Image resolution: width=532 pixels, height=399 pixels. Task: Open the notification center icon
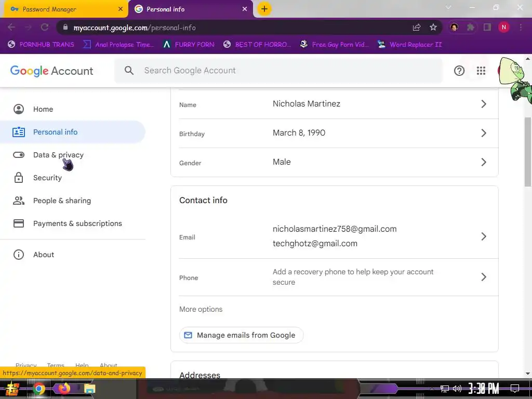pyautogui.click(x=515, y=389)
